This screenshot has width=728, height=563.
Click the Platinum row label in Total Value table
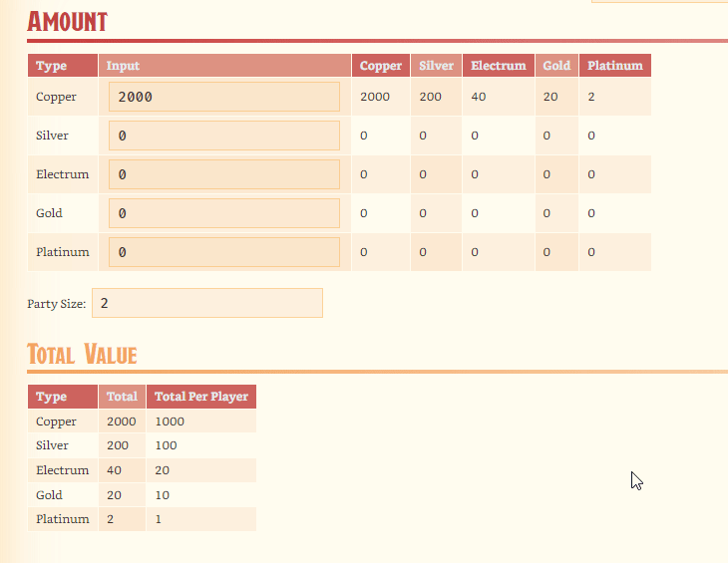(x=62, y=519)
